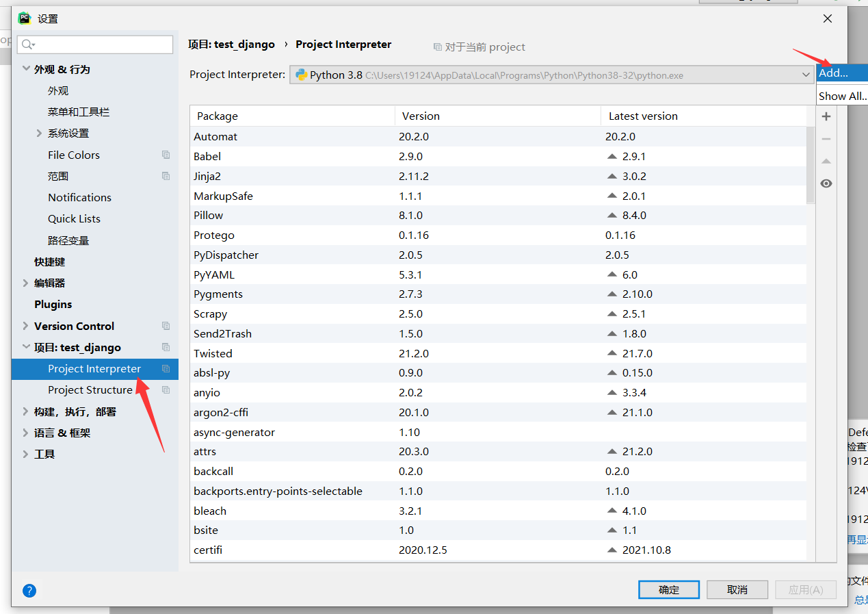Click the search magnifier icon in settings

click(27, 44)
